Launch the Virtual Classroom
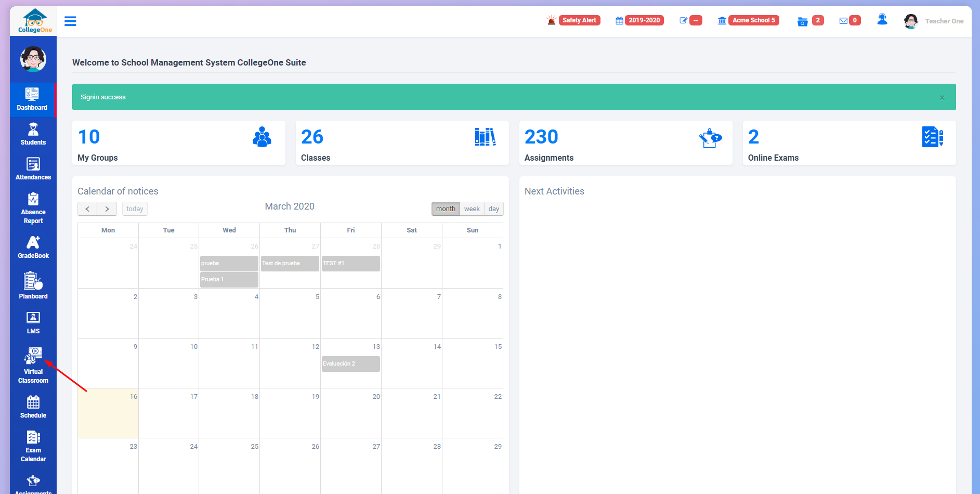 (x=33, y=366)
